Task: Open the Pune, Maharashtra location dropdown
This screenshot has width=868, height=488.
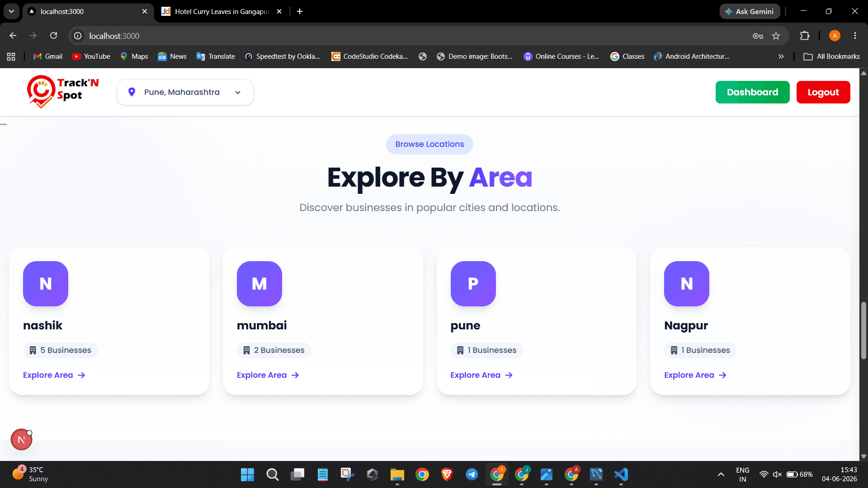Action: (x=185, y=92)
